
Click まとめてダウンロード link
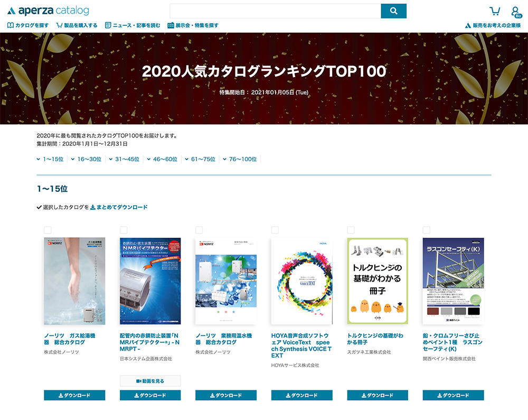click(119, 207)
